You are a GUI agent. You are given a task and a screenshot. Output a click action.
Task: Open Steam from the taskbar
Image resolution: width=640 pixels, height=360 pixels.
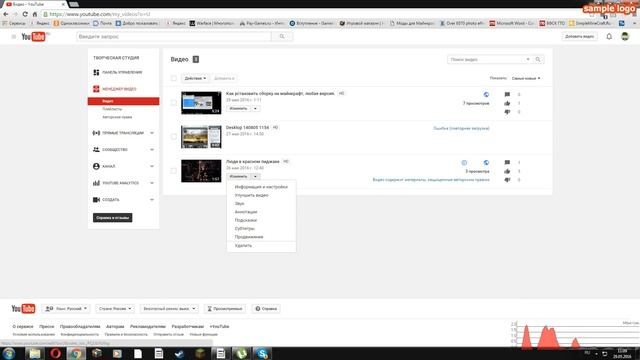pos(179,353)
